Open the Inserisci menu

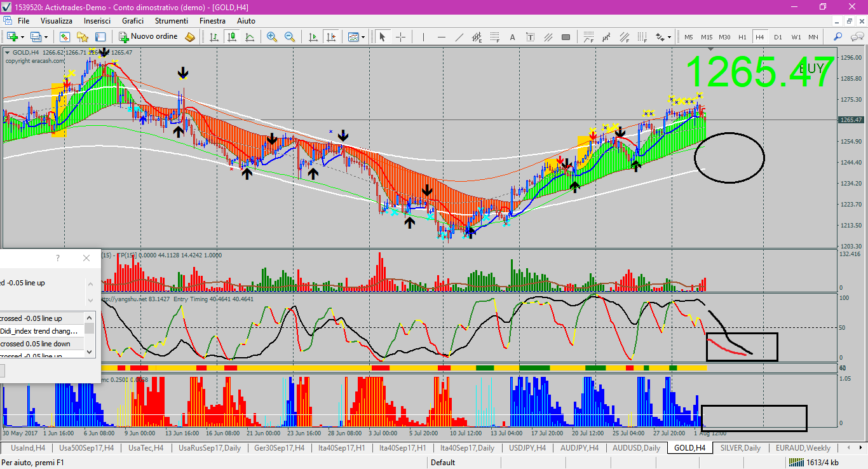(x=97, y=21)
